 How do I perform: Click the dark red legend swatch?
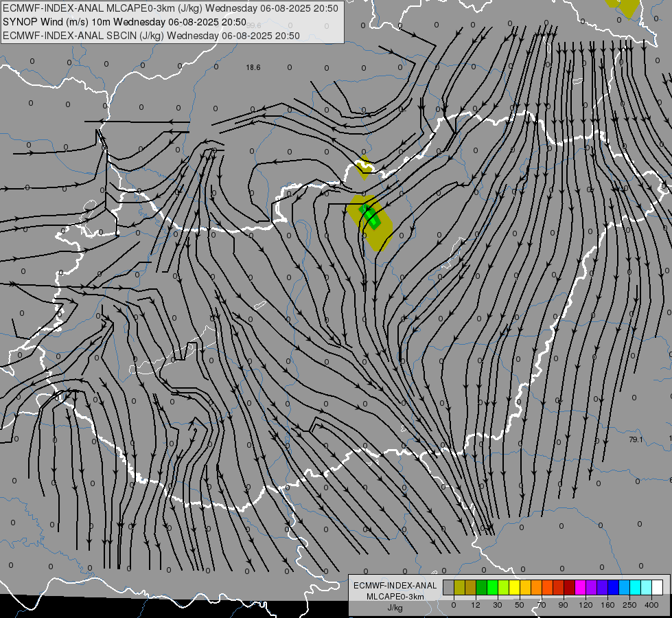pos(570,587)
